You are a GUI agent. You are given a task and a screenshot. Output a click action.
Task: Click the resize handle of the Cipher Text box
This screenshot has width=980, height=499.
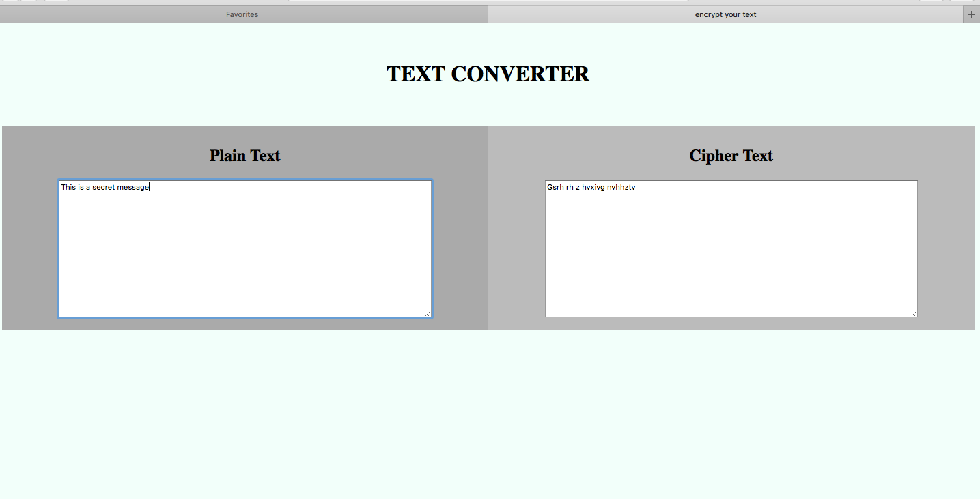914,313
